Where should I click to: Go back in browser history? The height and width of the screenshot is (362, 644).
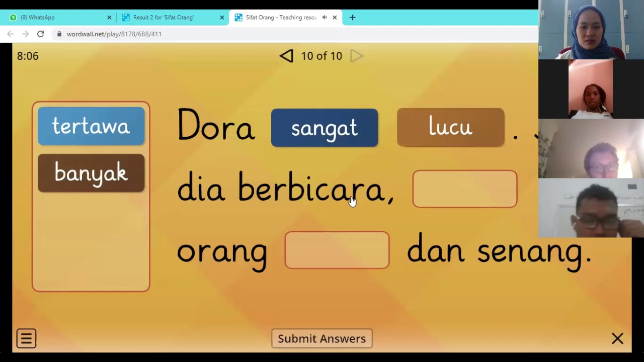[11, 34]
